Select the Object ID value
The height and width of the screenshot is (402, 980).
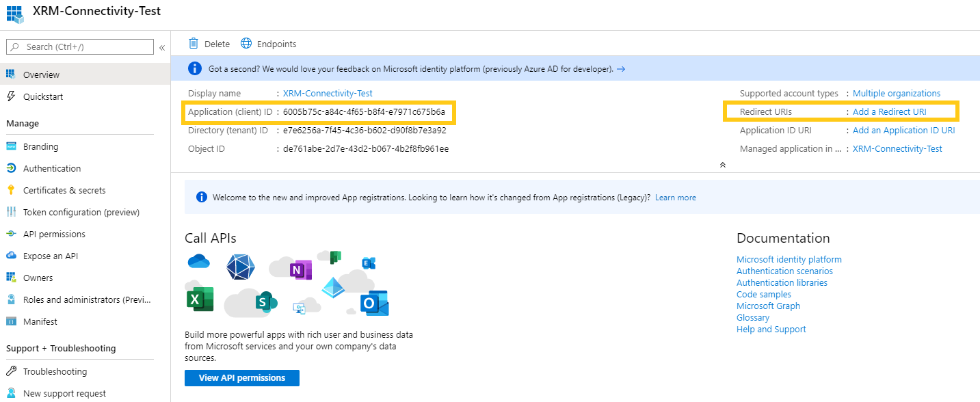click(x=366, y=148)
